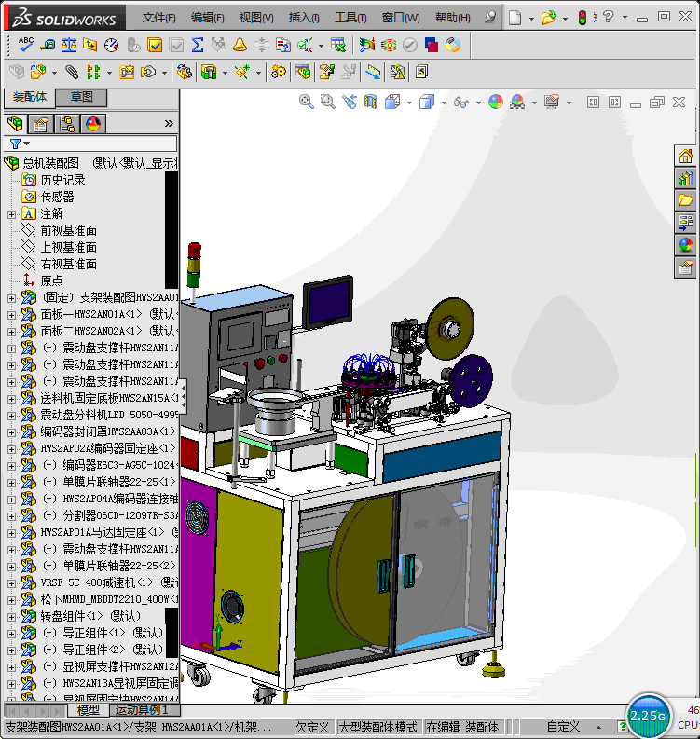The height and width of the screenshot is (739, 700).
Task: Open SolidWorks Resources home icon in task pane
Action: tap(685, 156)
